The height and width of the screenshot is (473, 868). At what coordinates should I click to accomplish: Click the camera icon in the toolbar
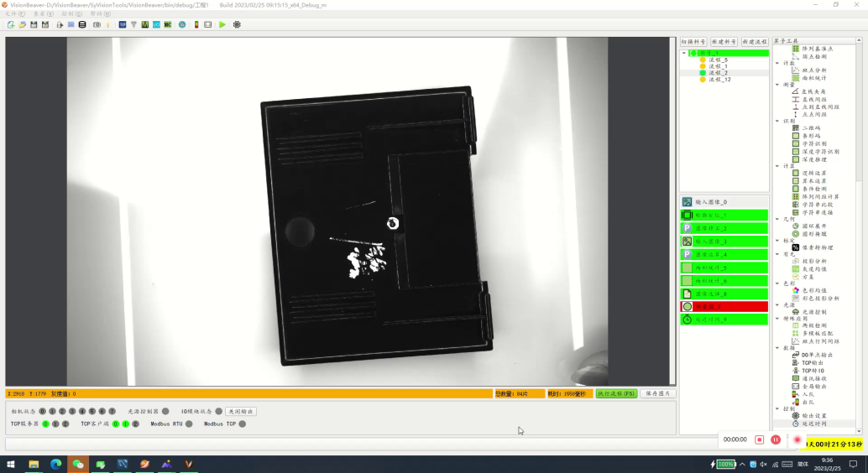[97, 24]
